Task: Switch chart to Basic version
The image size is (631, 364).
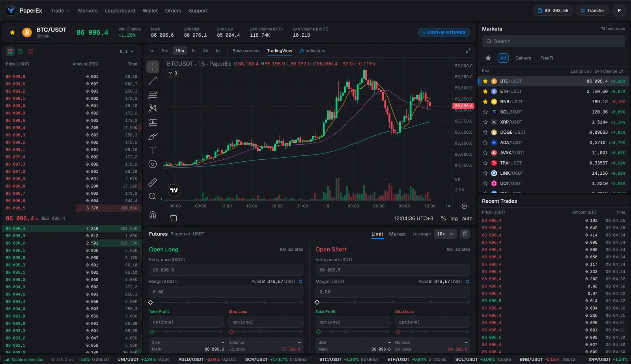Action: (246, 51)
